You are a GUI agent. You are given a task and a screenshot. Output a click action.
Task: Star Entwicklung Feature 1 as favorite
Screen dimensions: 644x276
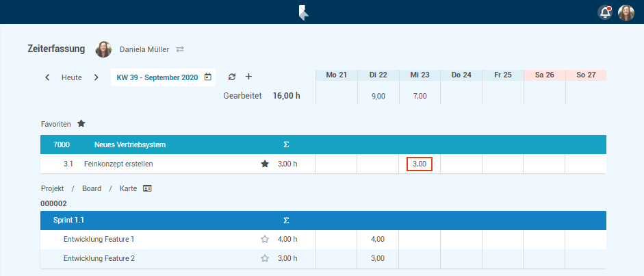[x=265, y=240]
